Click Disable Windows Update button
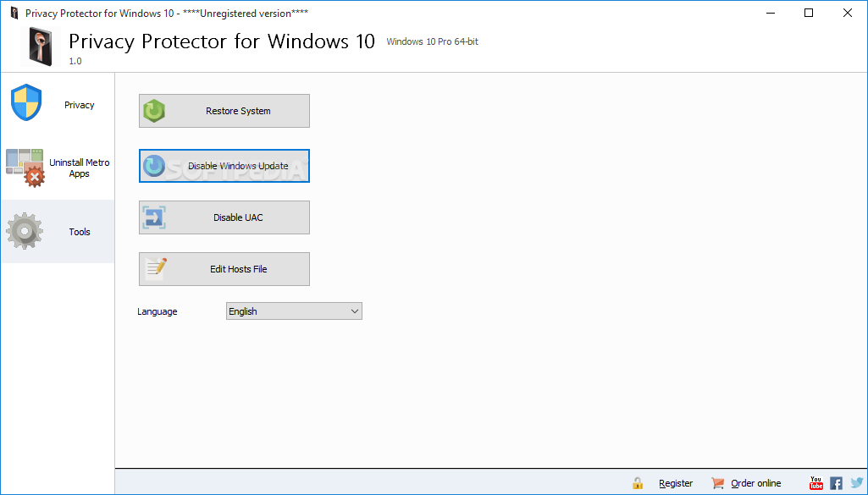This screenshot has width=868, height=495. click(x=224, y=166)
